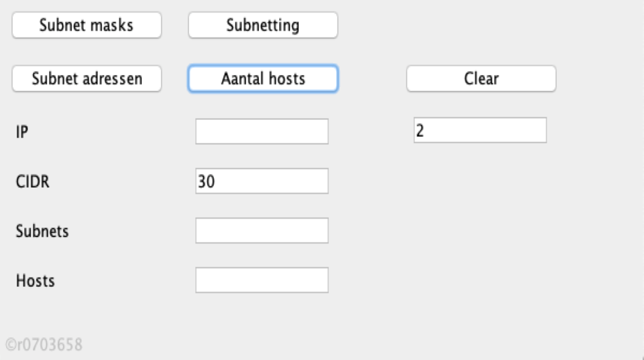Click the ©r0703658 copyright text

[44, 345]
